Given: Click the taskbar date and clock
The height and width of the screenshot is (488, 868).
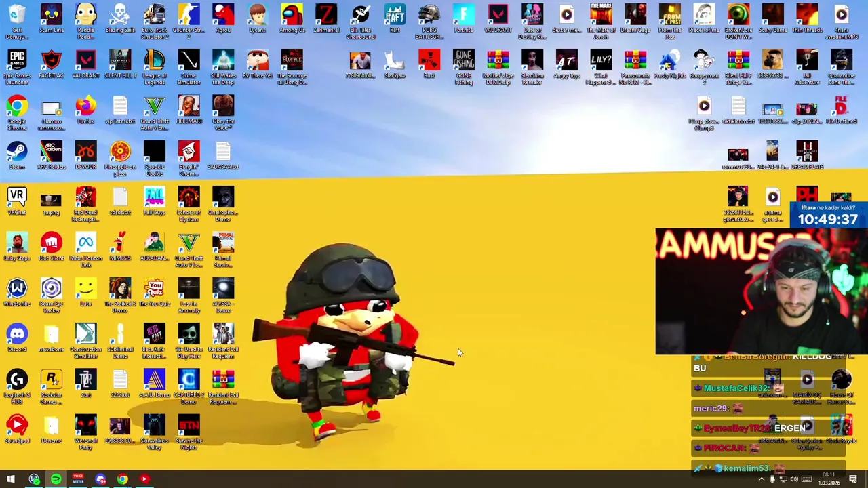Looking at the screenshot, I should 829,479.
